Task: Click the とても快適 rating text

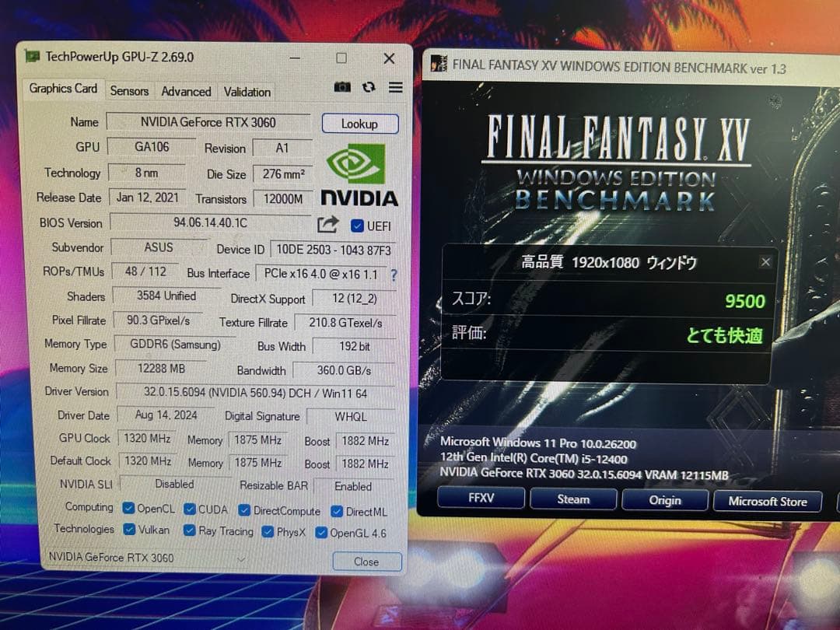Action: (724, 335)
